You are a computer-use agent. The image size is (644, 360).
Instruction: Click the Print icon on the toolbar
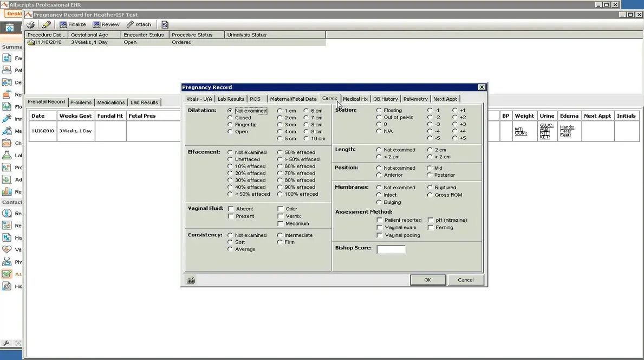(31, 24)
